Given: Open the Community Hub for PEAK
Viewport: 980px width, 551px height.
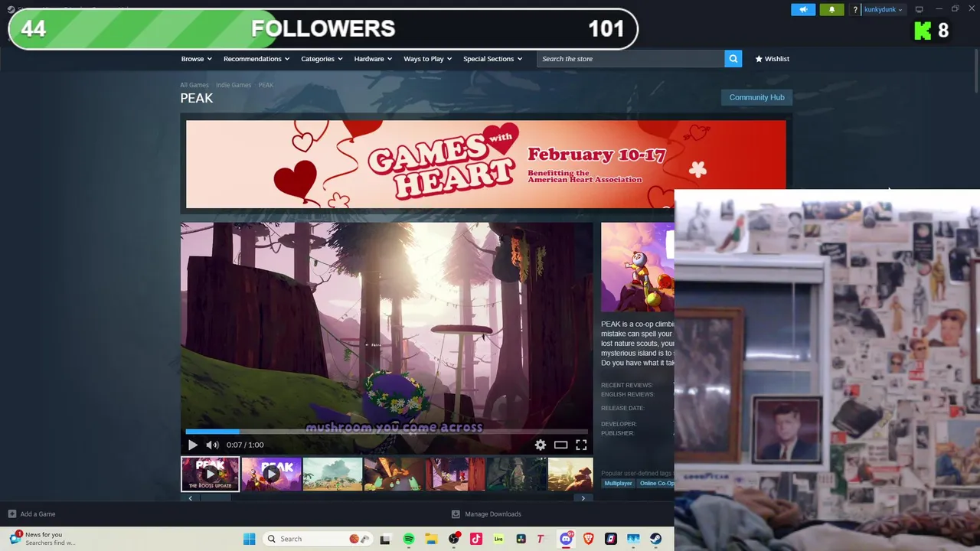Looking at the screenshot, I should click(x=756, y=97).
